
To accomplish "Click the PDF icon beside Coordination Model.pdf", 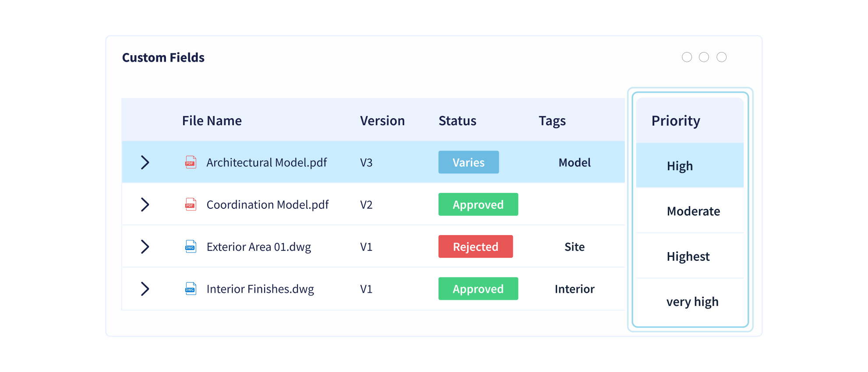I will [191, 204].
